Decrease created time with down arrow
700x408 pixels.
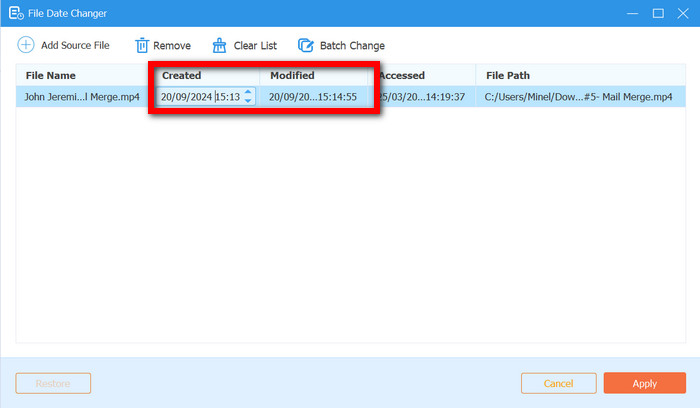coord(248,101)
